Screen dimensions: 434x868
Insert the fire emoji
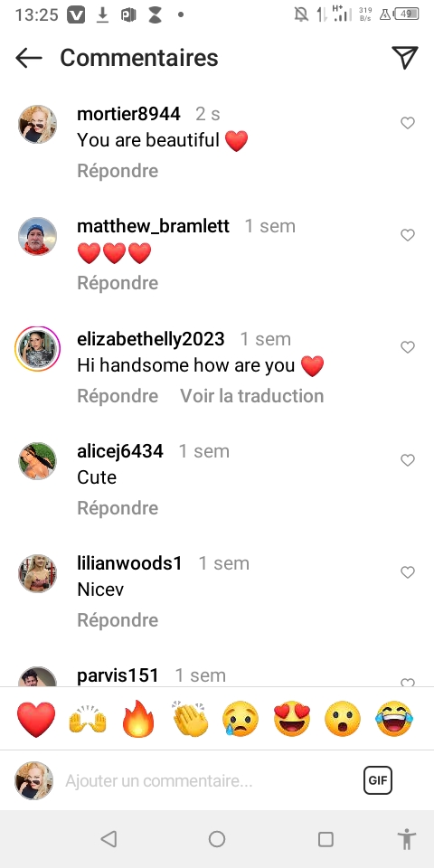coord(138,719)
